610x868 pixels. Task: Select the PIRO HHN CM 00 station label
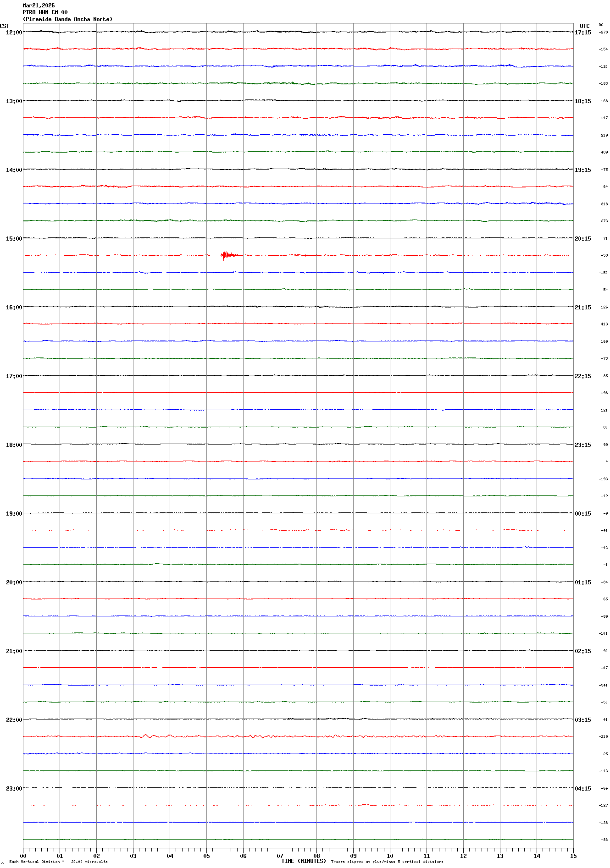[x=45, y=12]
